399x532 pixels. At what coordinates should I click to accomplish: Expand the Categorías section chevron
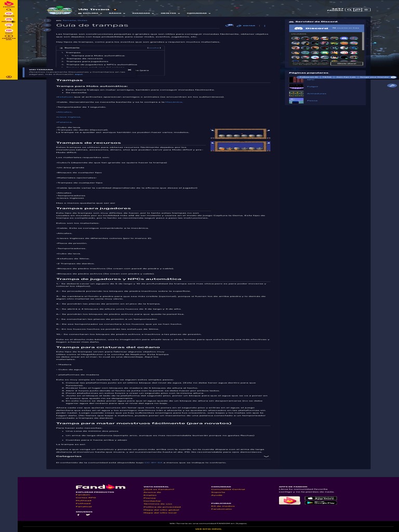click(267, 456)
